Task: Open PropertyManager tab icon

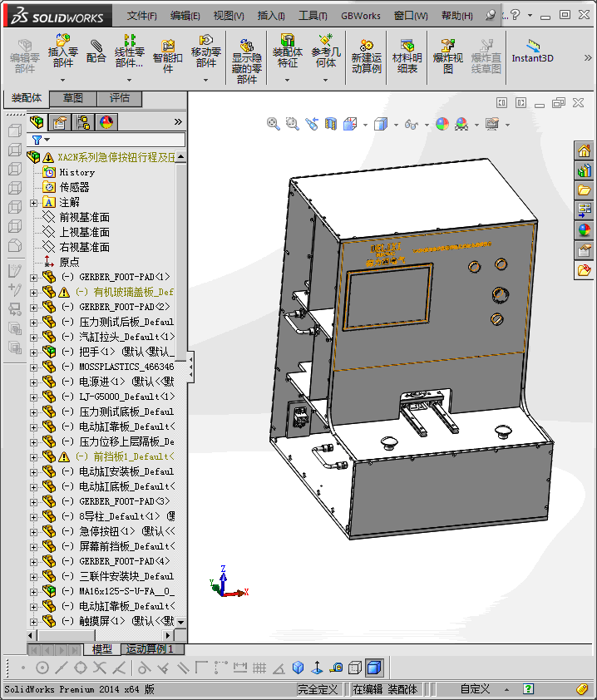Action: point(60,122)
